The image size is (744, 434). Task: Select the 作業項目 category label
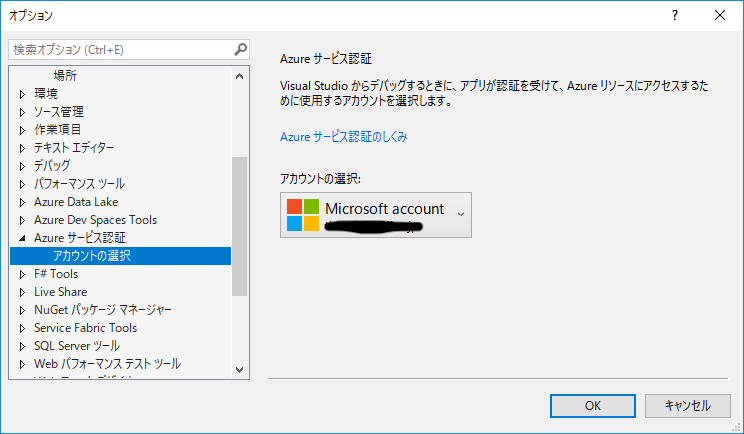(57, 129)
